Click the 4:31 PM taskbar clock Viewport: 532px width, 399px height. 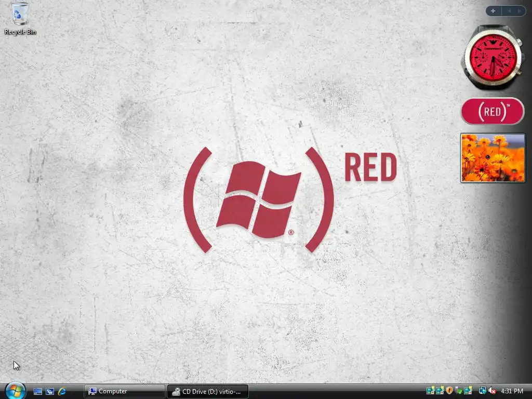pyautogui.click(x=512, y=391)
